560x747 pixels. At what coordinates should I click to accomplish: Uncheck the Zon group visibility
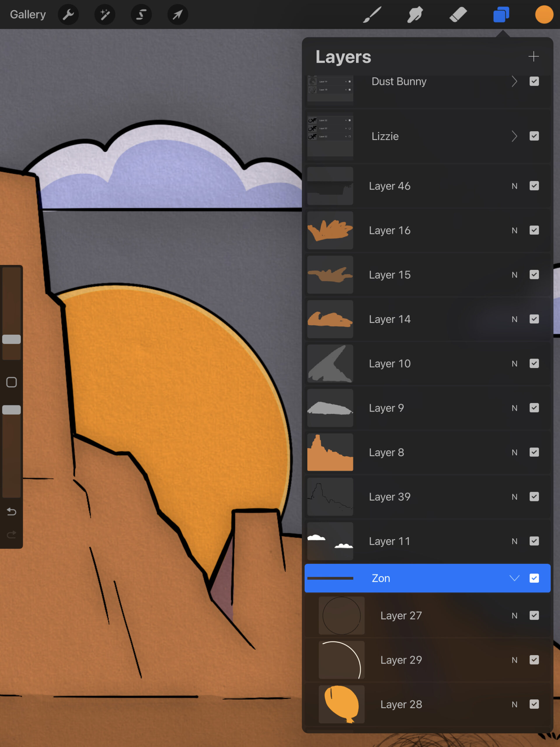[x=534, y=578]
